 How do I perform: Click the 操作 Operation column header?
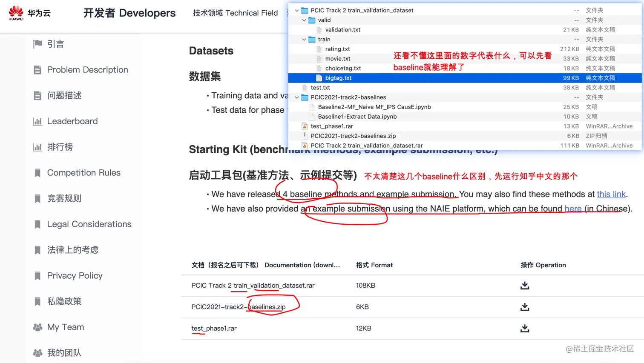point(543,265)
